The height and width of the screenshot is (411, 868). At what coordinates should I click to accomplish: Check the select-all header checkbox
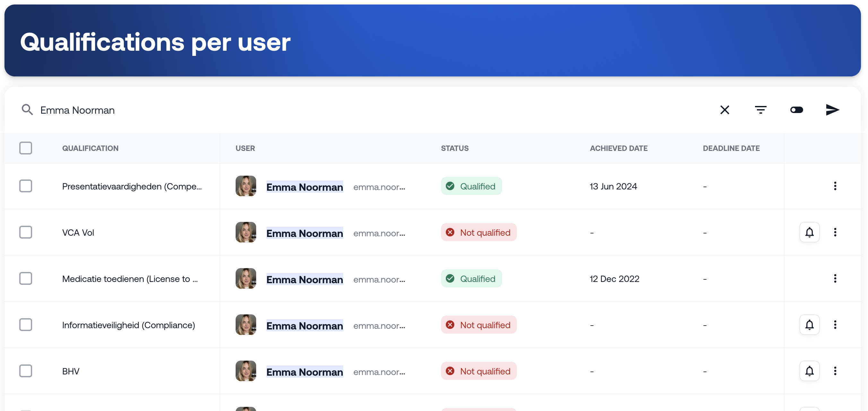coord(26,148)
